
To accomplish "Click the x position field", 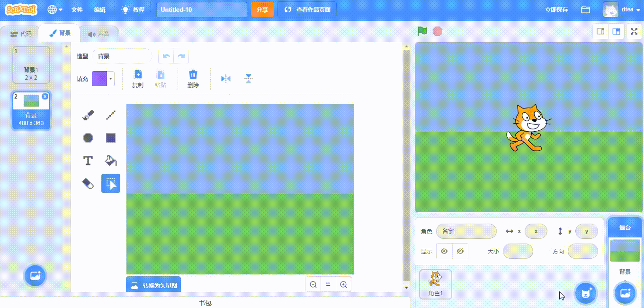I will coord(536,231).
